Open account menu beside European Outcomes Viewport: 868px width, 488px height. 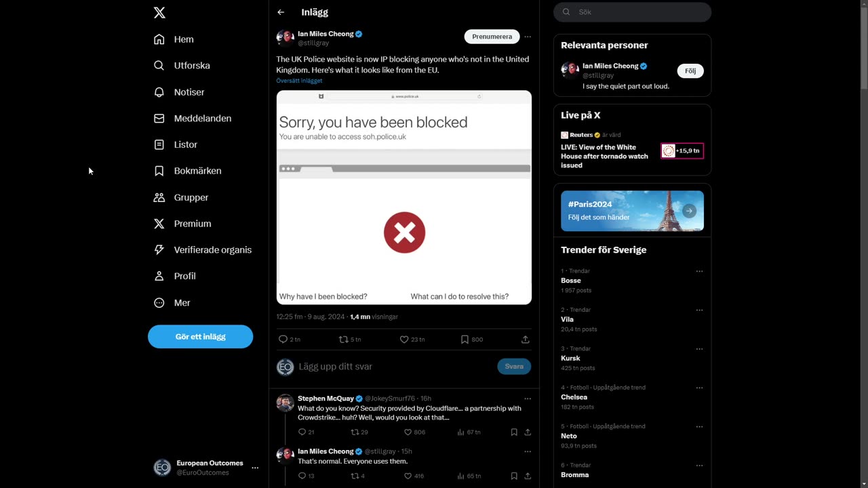coord(255,468)
